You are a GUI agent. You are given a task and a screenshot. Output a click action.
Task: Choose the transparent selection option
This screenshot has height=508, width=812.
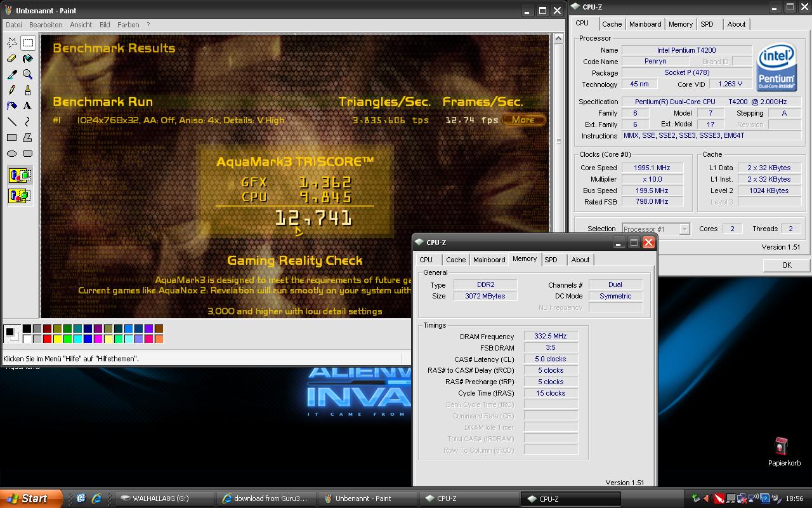point(20,196)
